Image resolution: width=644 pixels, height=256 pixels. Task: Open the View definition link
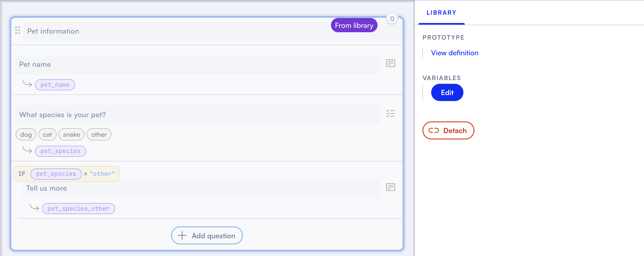454,53
